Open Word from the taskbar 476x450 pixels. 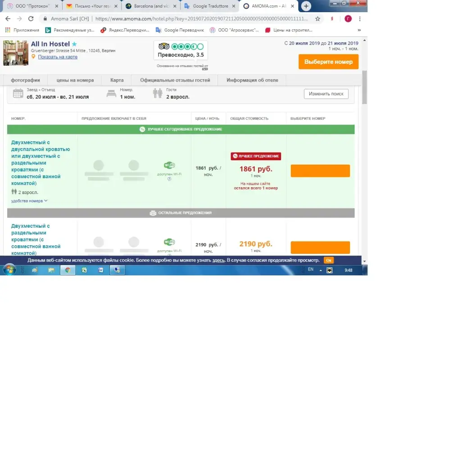pyautogui.click(x=101, y=270)
